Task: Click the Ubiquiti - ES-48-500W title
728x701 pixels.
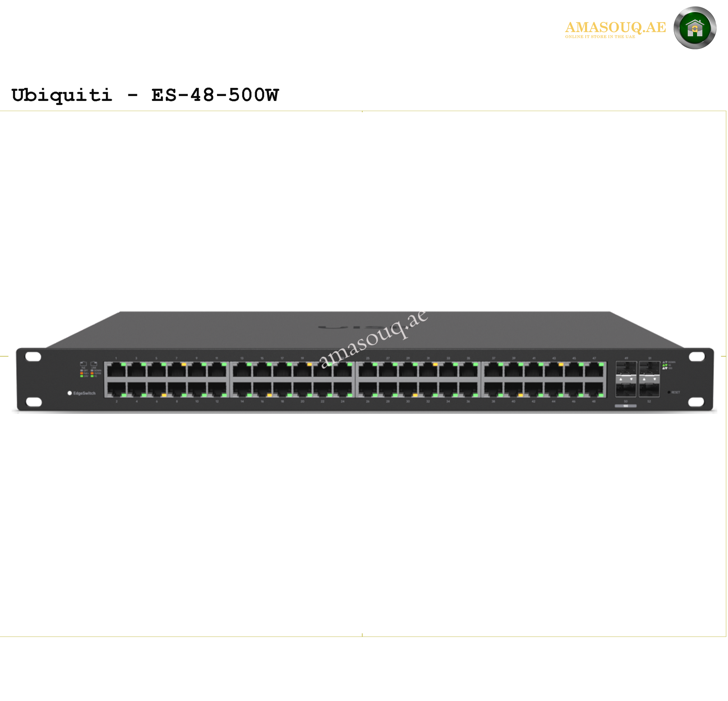Action: coord(145,95)
